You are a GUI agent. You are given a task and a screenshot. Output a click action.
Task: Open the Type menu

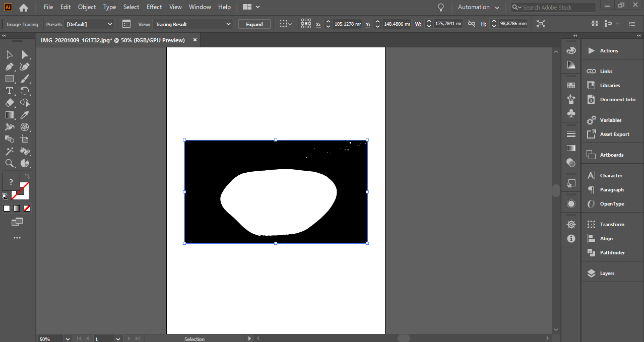tap(109, 7)
